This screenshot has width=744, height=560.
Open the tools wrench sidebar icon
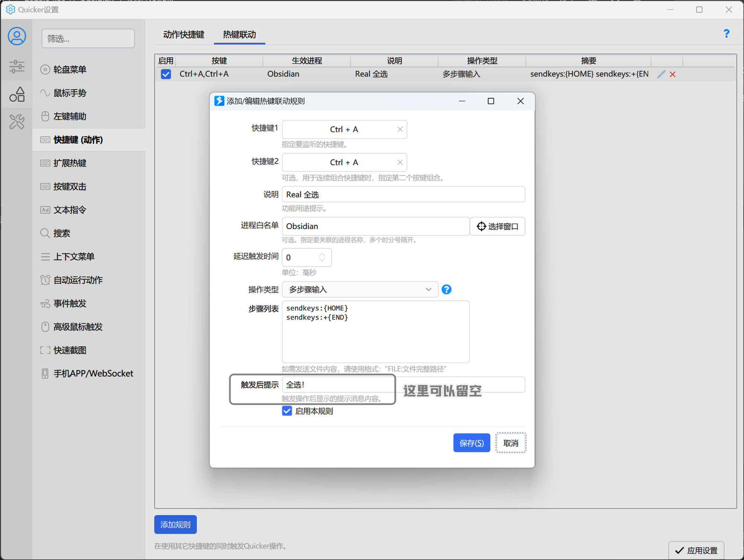[17, 122]
